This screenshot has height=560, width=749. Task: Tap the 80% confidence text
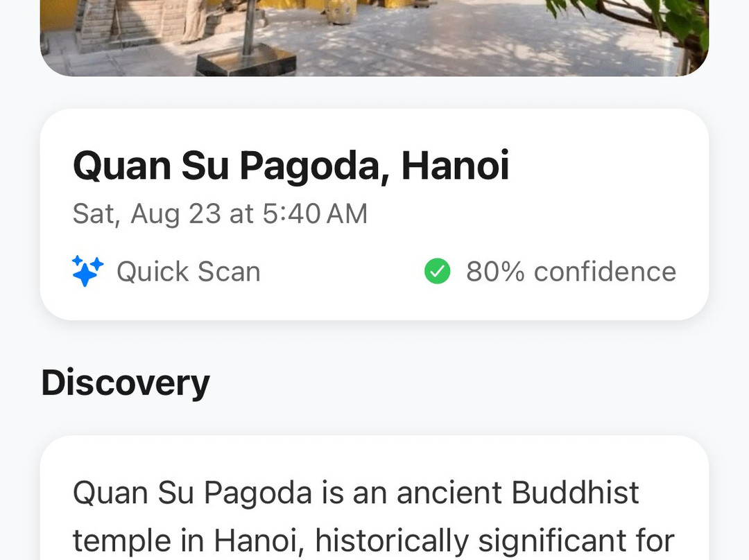pos(571,272)
